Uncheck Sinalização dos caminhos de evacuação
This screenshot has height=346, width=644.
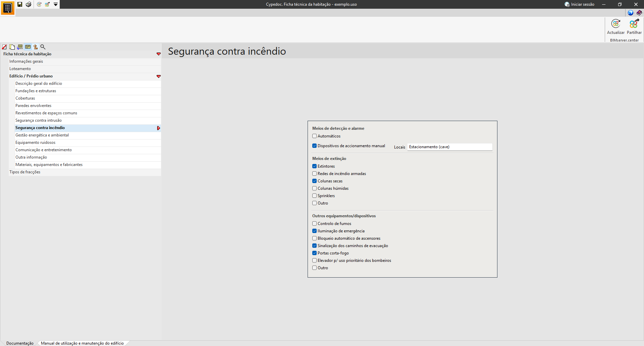click(x=315, y=246)
